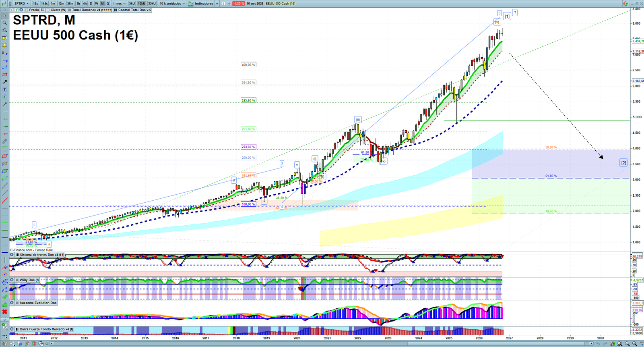Toggle the Cierre (W) checkbox

[48, 10]
